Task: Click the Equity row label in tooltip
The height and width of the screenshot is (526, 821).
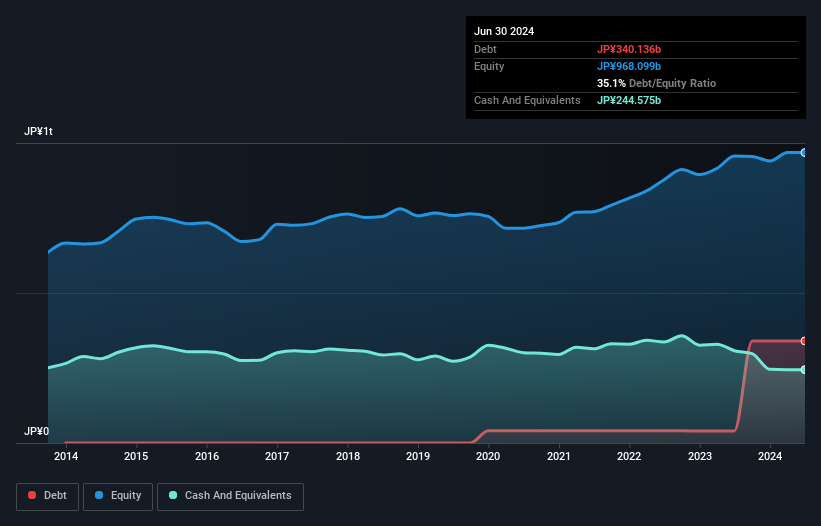Action: click(489, 66)
